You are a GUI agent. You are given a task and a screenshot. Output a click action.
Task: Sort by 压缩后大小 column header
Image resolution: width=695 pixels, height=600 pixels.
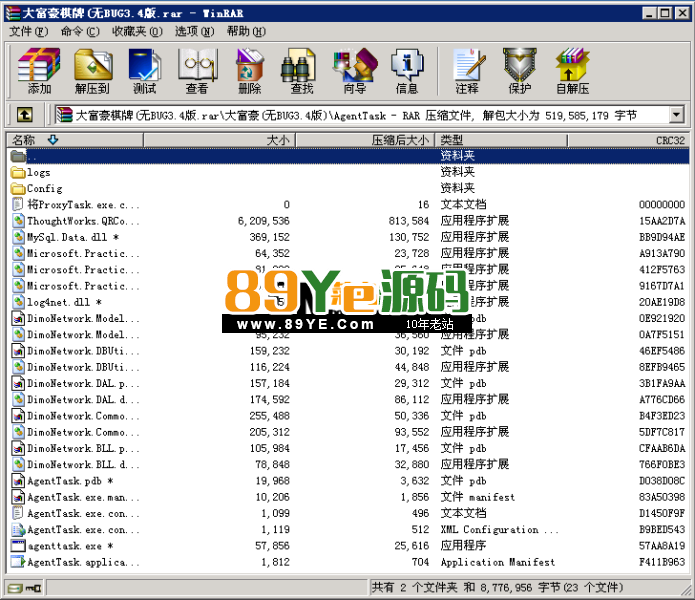click(365, 140)
